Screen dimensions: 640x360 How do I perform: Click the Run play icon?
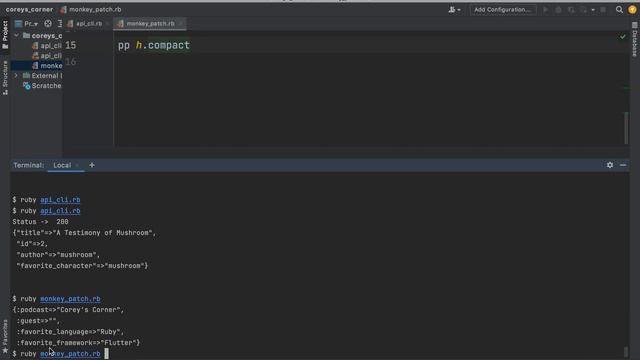[545, 9]
